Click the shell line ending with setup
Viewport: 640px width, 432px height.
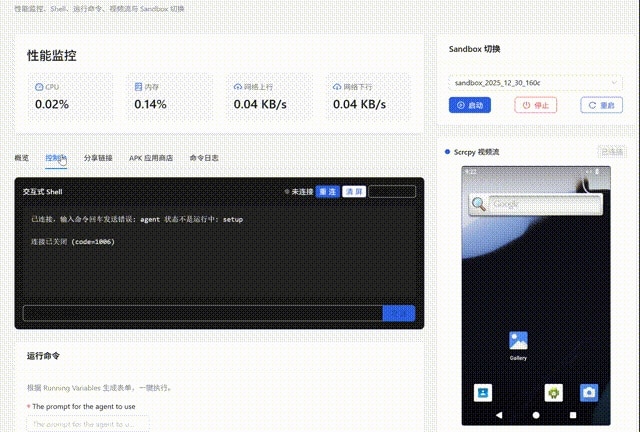click(137, 219)
